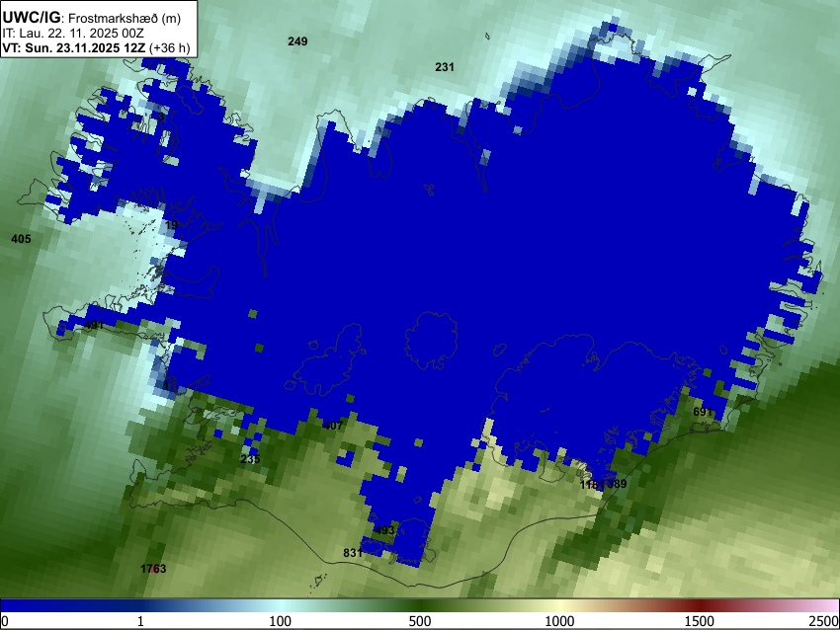Select the 'IT: Lau. 22. 11. 2025 00Z' line
The height and width of the screenshot is (630, 840).
(x=73, y=34)
